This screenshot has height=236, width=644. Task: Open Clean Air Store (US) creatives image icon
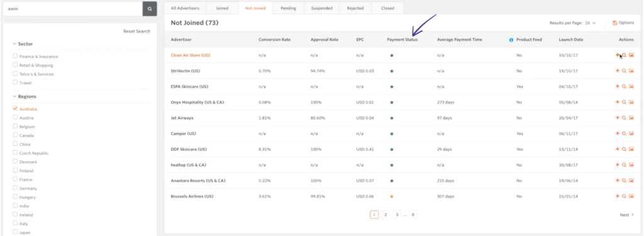(631, 55)
